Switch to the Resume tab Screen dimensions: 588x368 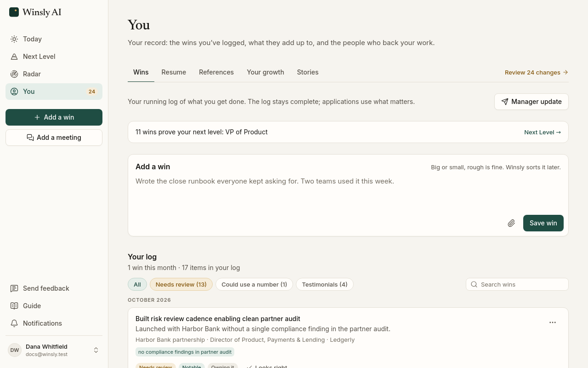(x=174, y=72)
